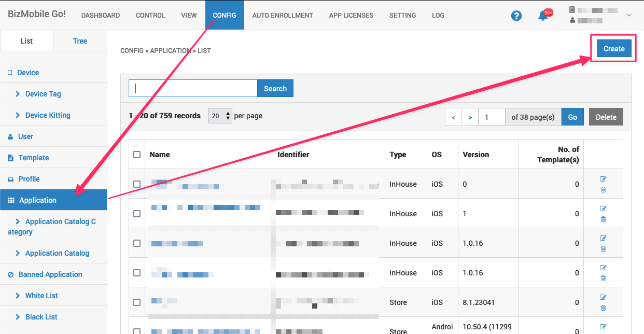
Task: Open the records per page dropdown
Action: tap(220, 116)
